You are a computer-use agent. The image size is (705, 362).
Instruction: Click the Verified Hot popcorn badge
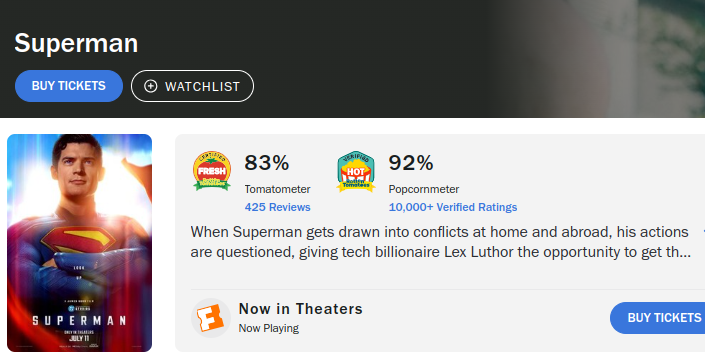[356, 171]
